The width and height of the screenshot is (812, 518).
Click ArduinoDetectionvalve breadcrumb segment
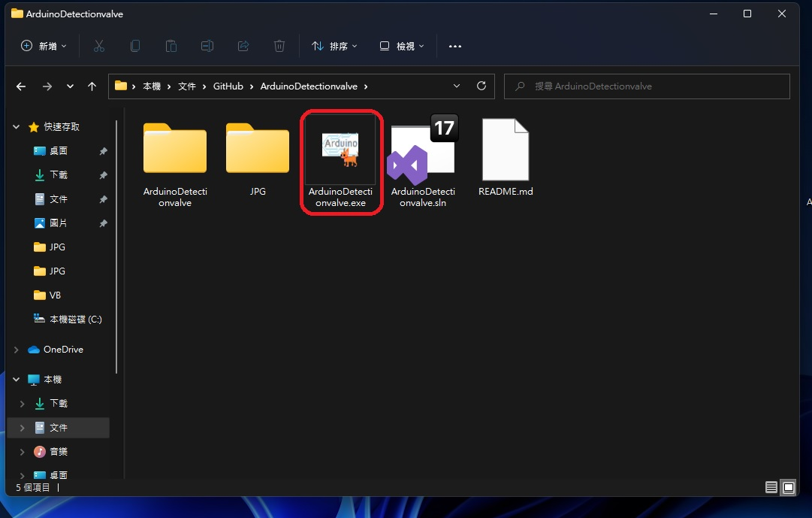pyautogui.click(x=309, y=86)
